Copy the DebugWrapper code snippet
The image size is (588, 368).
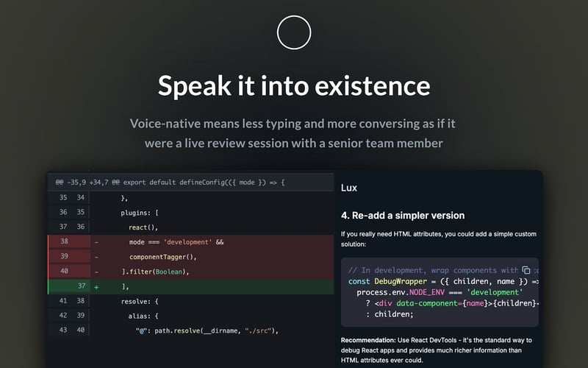click(526, 270)
